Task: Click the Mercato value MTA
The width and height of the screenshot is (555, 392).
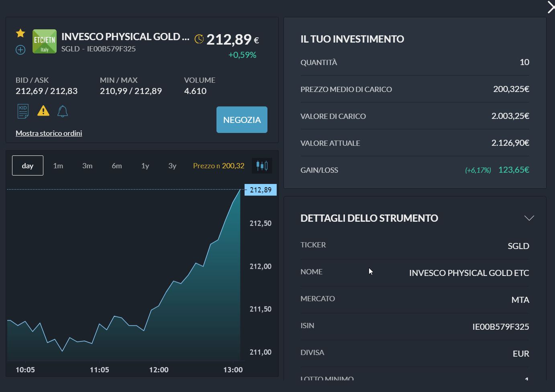Action: 520,300
